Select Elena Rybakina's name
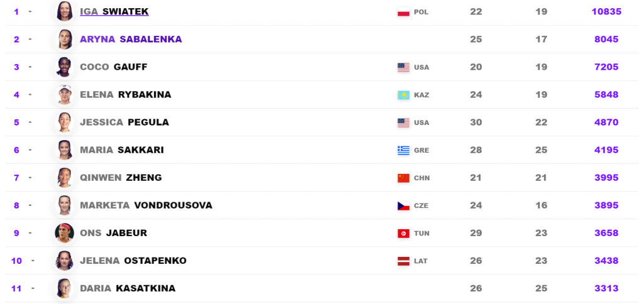The height and width of the screenshot is (304, 644). (125, 94)
